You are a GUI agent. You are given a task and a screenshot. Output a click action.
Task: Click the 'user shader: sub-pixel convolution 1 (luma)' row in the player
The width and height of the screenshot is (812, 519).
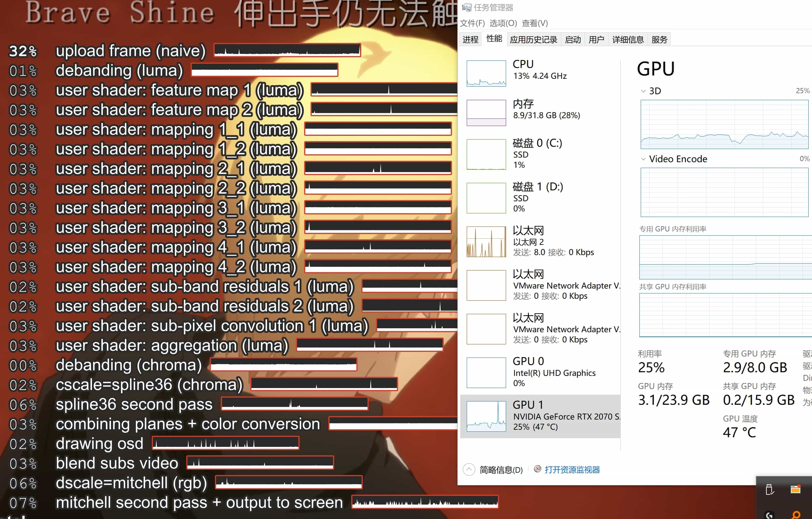click(233, 326)
